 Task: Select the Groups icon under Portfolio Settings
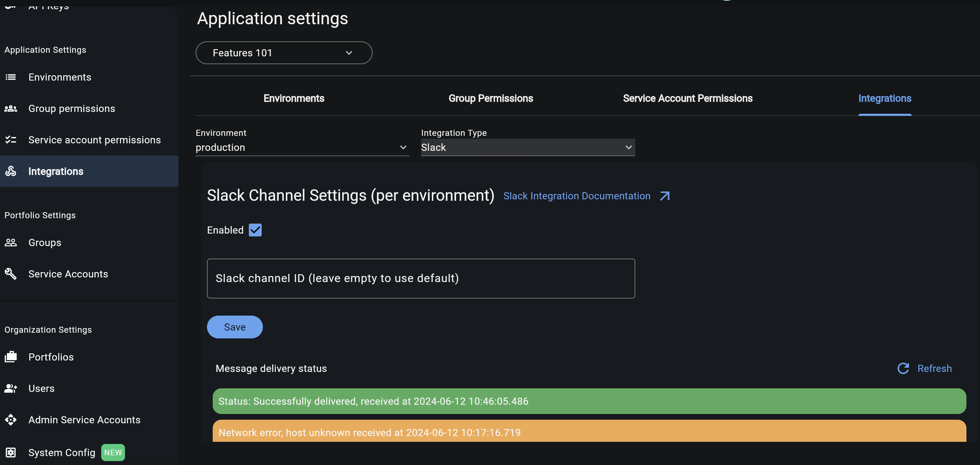coord(11,242)
